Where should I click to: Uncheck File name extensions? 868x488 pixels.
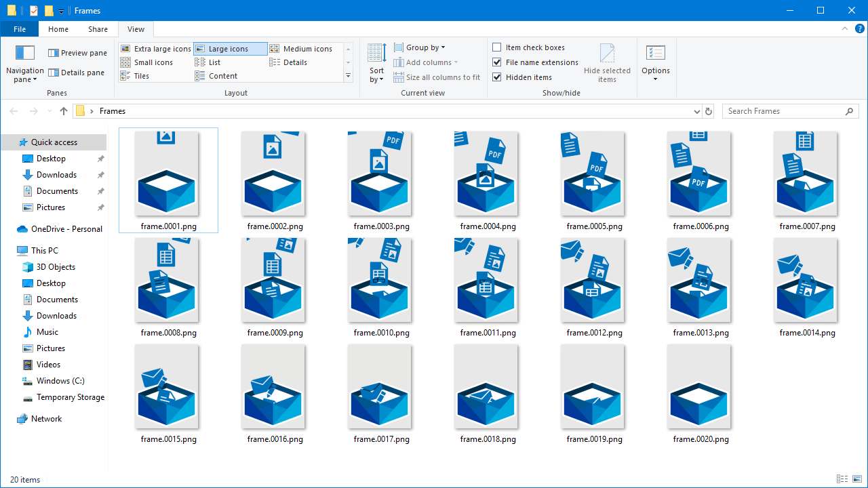(x=497, y=62)
